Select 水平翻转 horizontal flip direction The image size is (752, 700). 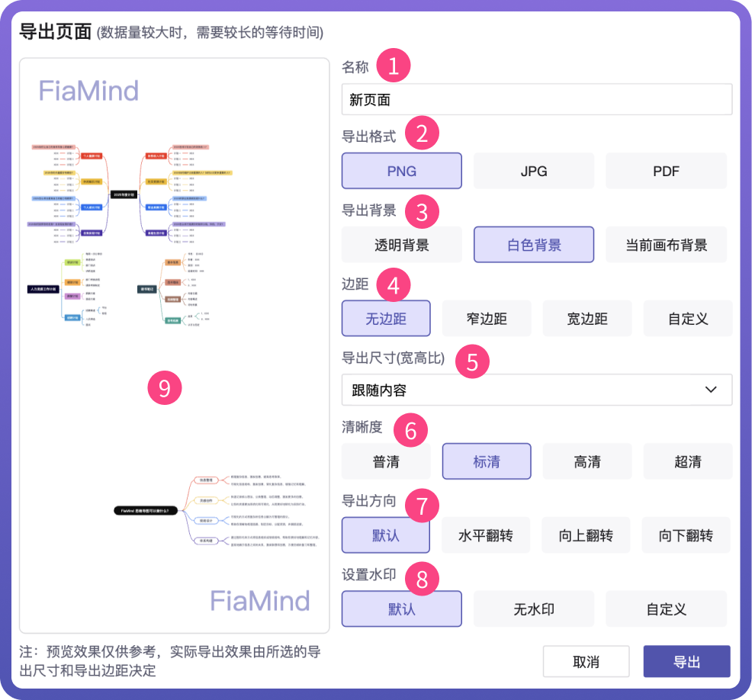pos(485,535)
